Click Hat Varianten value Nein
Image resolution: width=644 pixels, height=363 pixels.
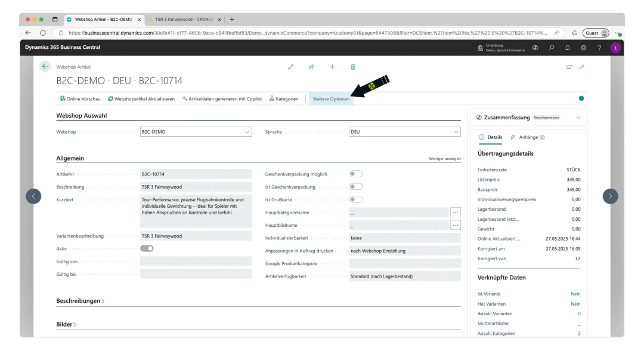(x=575, y=304)
